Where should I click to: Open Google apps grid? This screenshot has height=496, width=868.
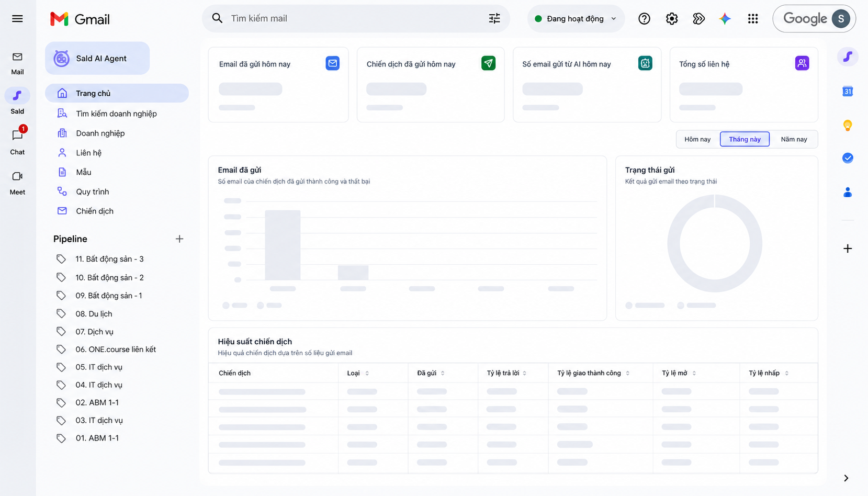pos(753,19)
